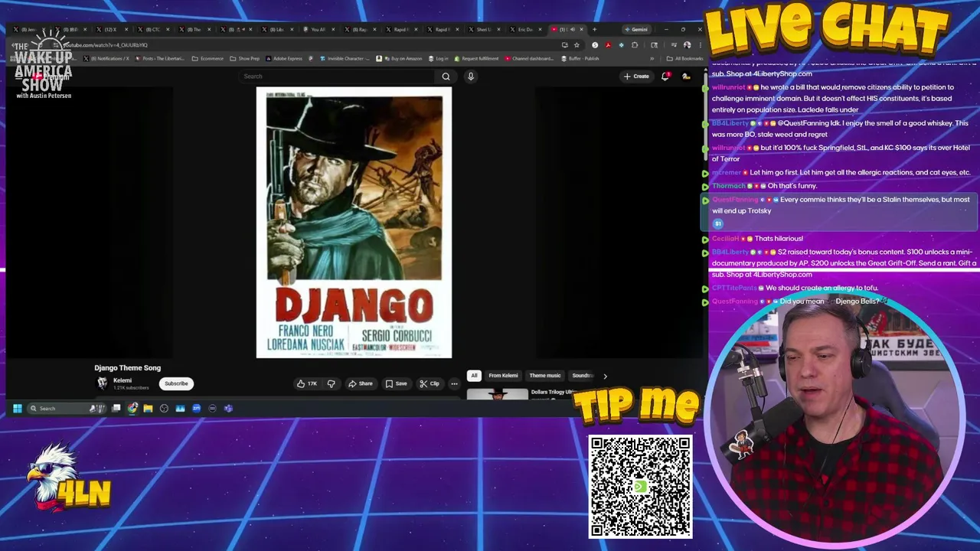The height and width of the screenshot is (551, 980).
Task: Open Buffer - Publish bookmark
Action: [580, 59]
